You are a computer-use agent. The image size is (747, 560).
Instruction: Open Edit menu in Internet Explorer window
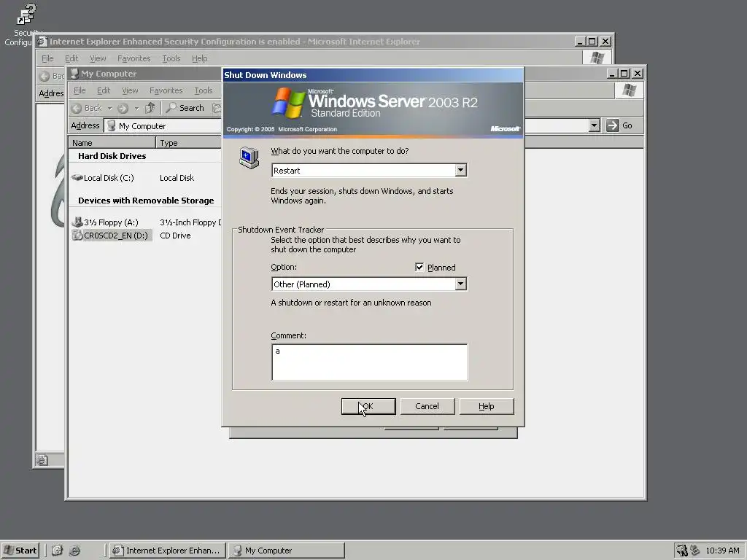click(x=71, y=58)
